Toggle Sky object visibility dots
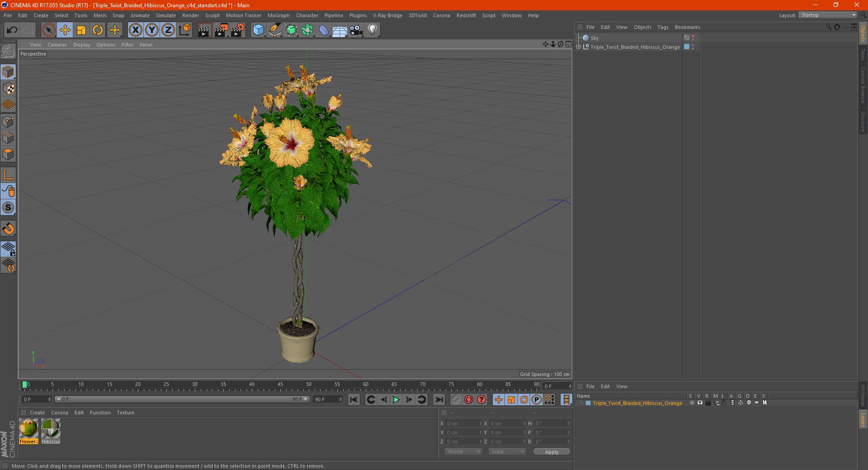868x470 pixels. (x=693, y=38)
